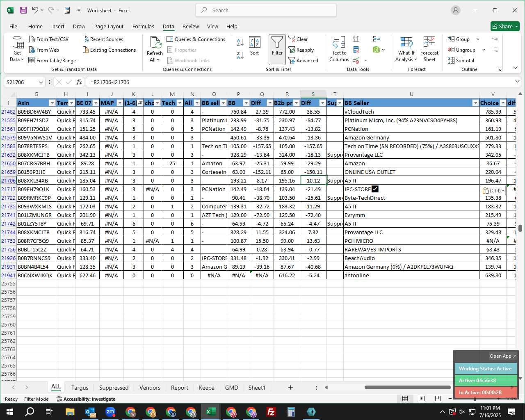Click Accessibility: Investigate status
The height and width of the screenshot is (420, 525).
[x=86, y=399]
